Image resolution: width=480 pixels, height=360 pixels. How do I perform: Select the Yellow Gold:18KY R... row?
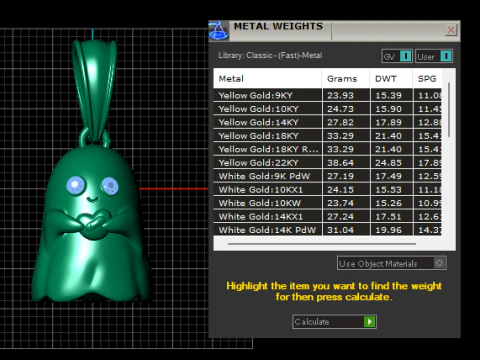point(327,149)
